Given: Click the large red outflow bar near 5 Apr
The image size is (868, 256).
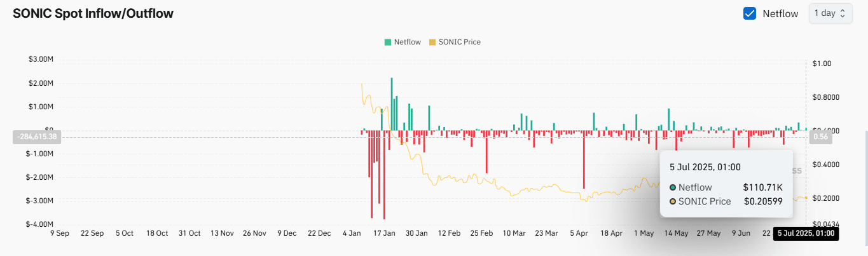Looking at the screenshot, I should 584,159.
